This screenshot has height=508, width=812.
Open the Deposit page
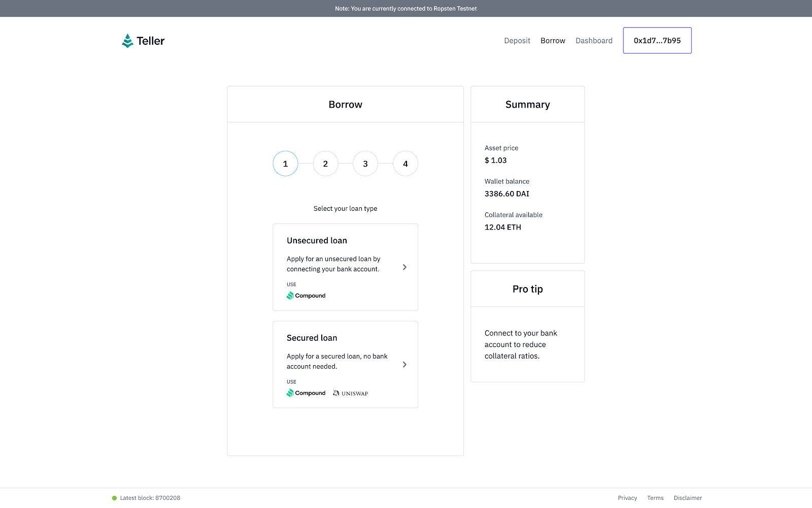tap(517, 41)
